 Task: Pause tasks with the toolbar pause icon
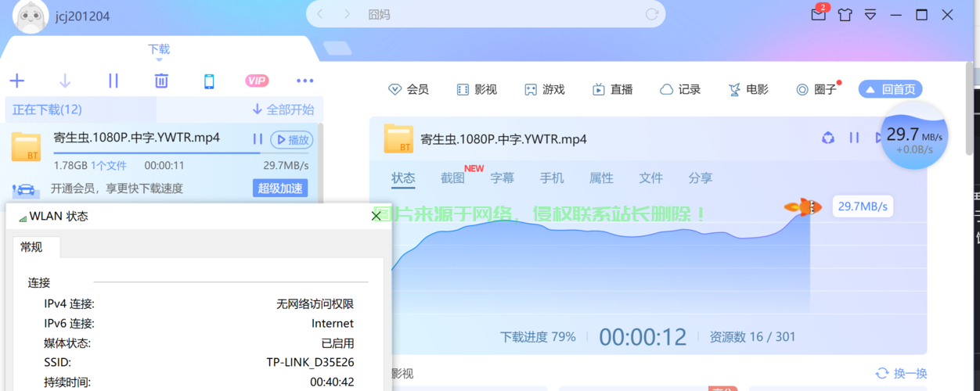(x=113, y=81)
